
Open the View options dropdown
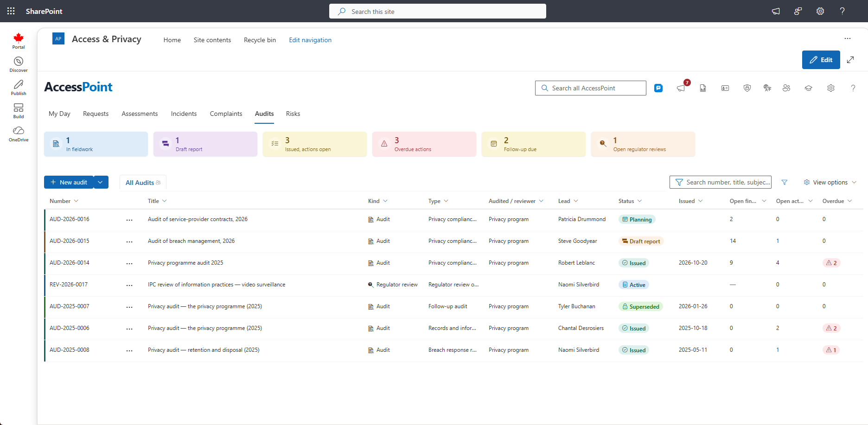(x=830, y=182)
